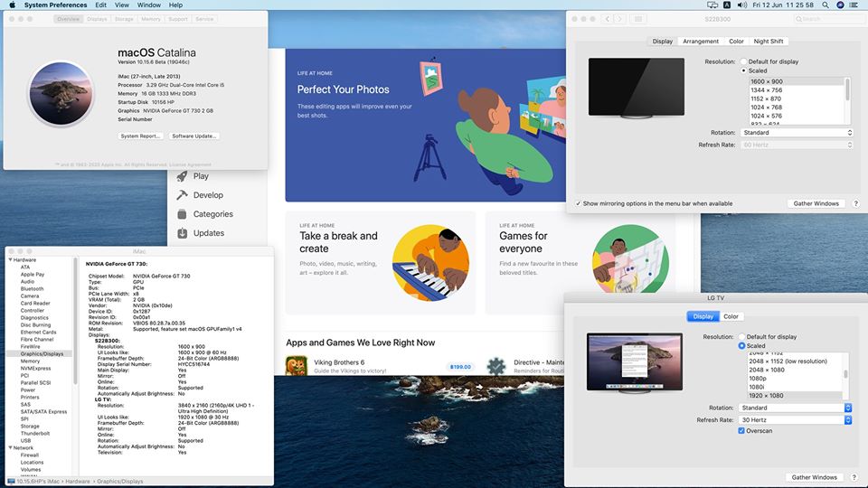Viewport: 868px width, 488px height.
Task: Switch to Arrangement tab in S22B300 window
Action: coord(700,42)
